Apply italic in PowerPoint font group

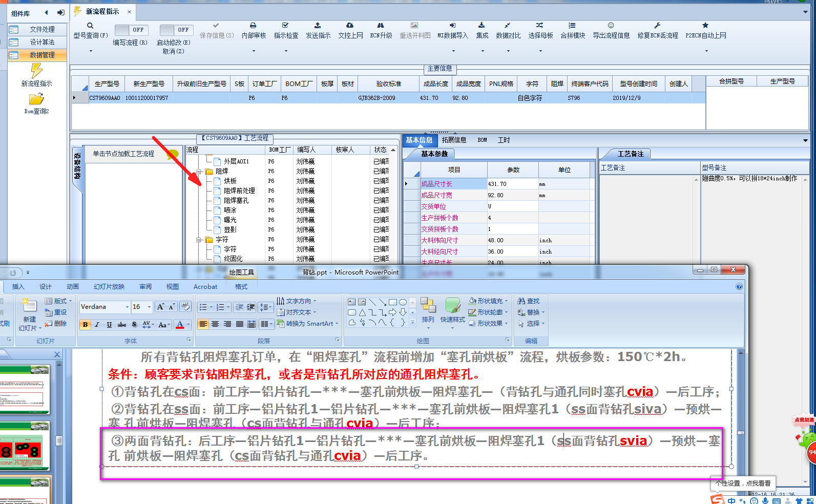(97, 324)
